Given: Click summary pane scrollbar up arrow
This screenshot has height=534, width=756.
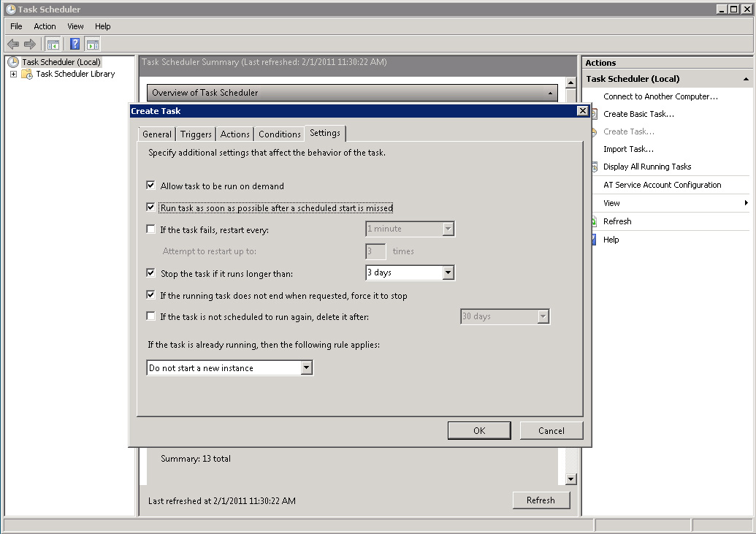Looking at the screenshot, I should point(571,83).
